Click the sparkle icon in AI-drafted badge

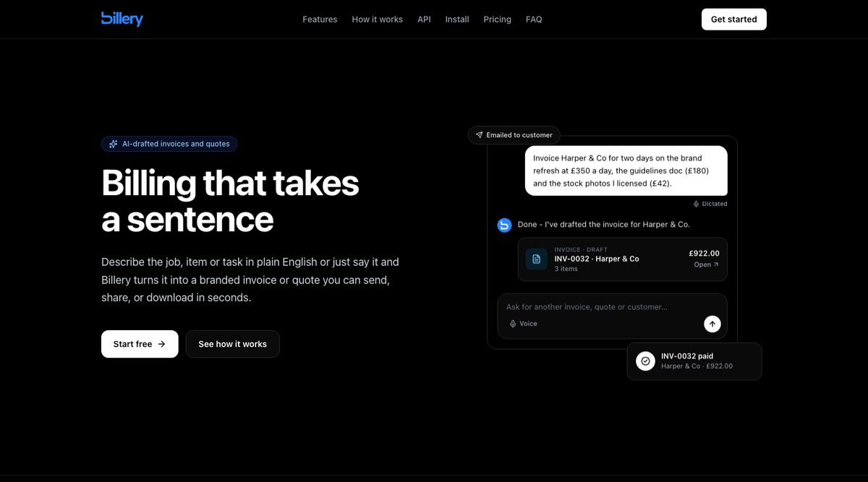114,144
